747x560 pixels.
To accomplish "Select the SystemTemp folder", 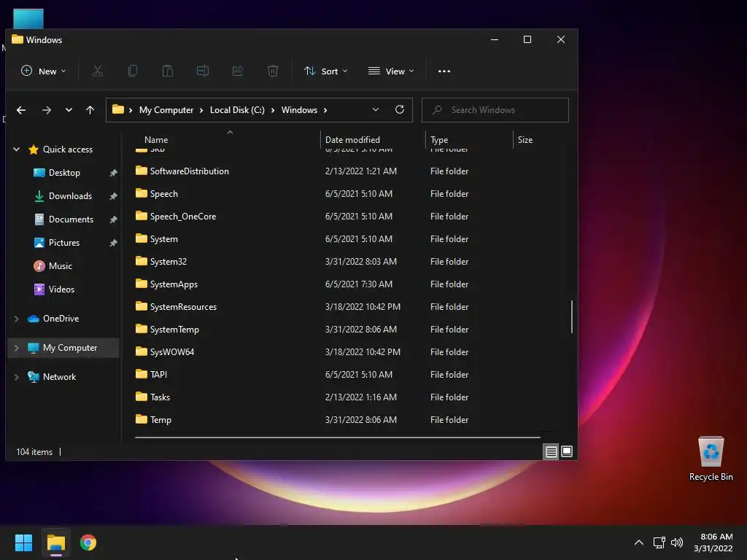I will pyautogui.click(x=174, y=330).
